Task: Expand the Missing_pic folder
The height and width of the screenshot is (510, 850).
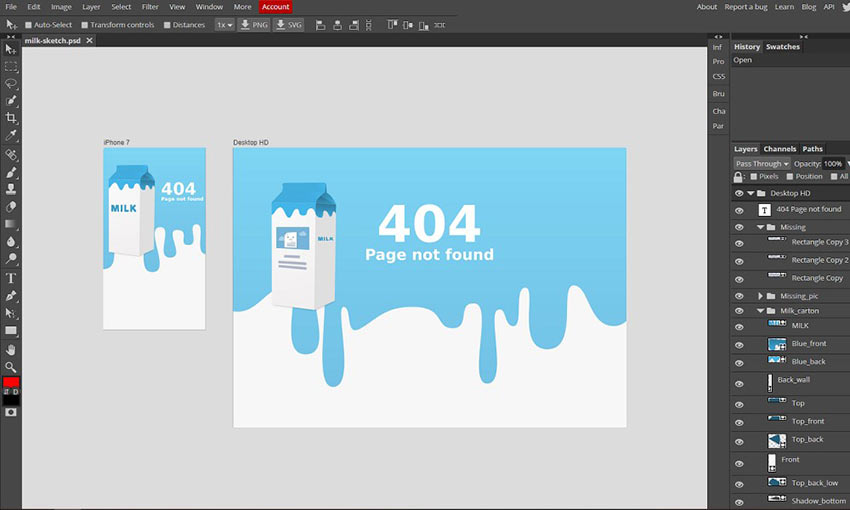Action: coord(760,296)
